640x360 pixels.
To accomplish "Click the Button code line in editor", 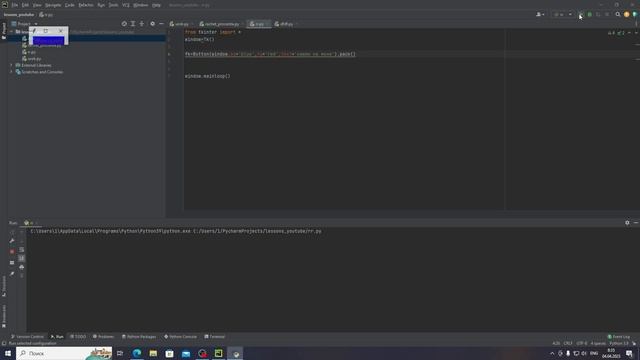I will coord(270,54).
